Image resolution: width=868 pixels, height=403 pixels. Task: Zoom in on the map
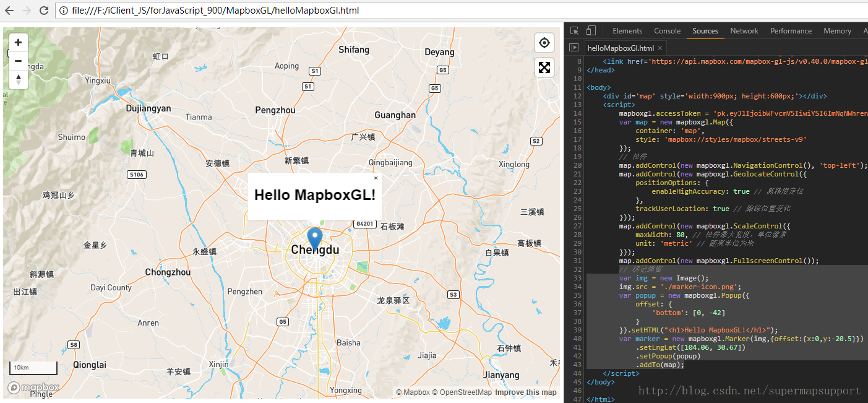tap(19, 43)
